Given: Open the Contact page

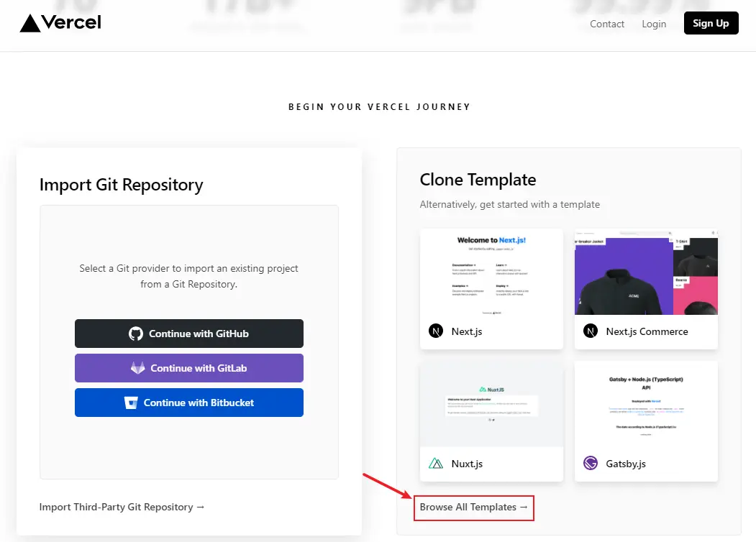Looking at the screenshot, I should (607, 24).
